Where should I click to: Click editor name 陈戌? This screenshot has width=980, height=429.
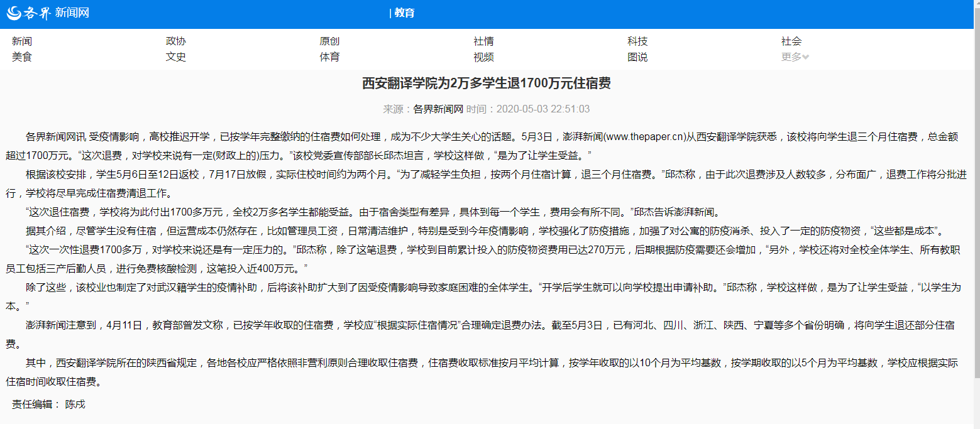(75, 405)
